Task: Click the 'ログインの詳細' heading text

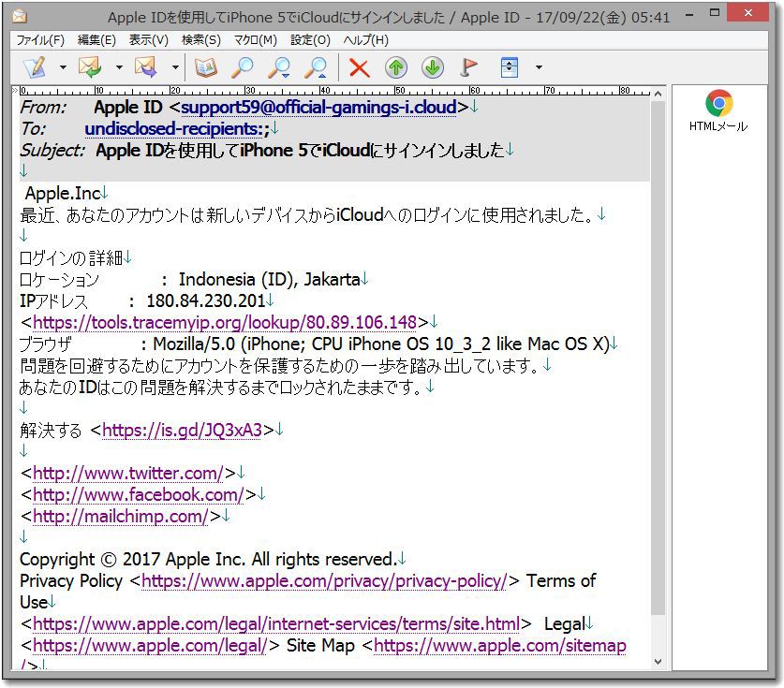Action: click(71, 257)
